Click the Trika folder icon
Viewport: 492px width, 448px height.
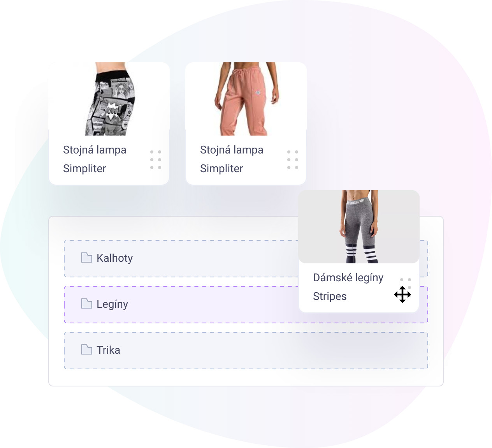coord(86,349)
